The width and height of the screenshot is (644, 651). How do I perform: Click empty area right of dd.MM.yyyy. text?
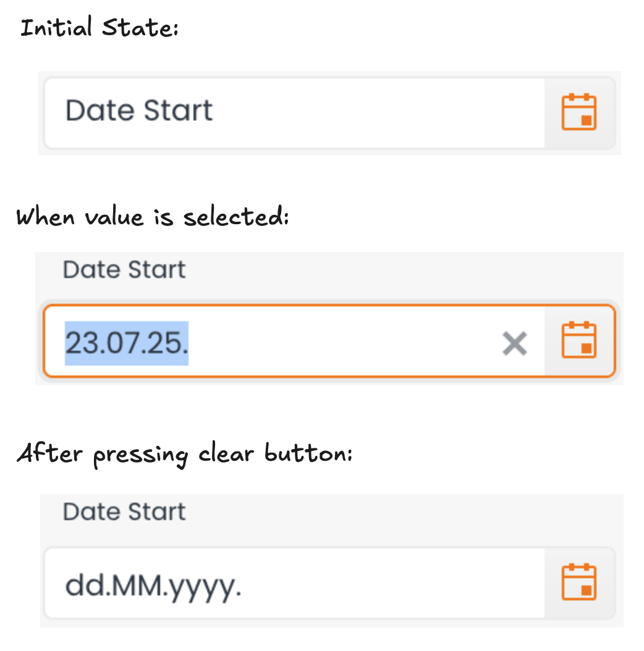coord(389,583)
